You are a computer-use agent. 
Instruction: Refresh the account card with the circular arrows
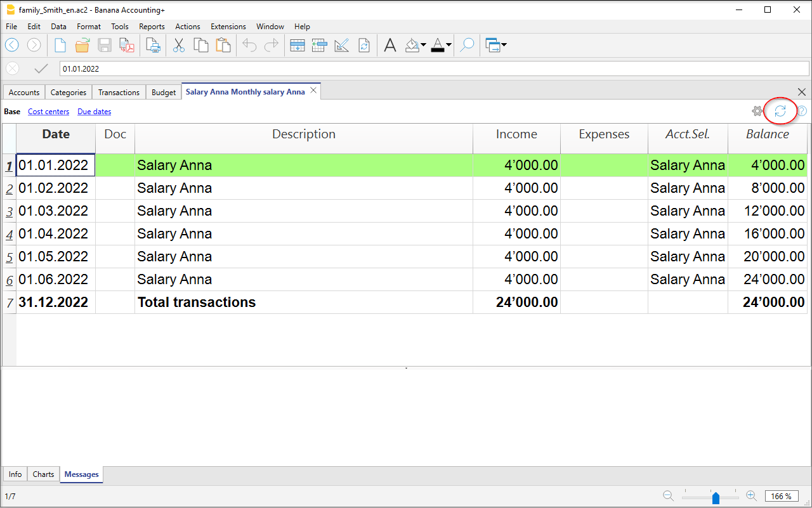780,111
